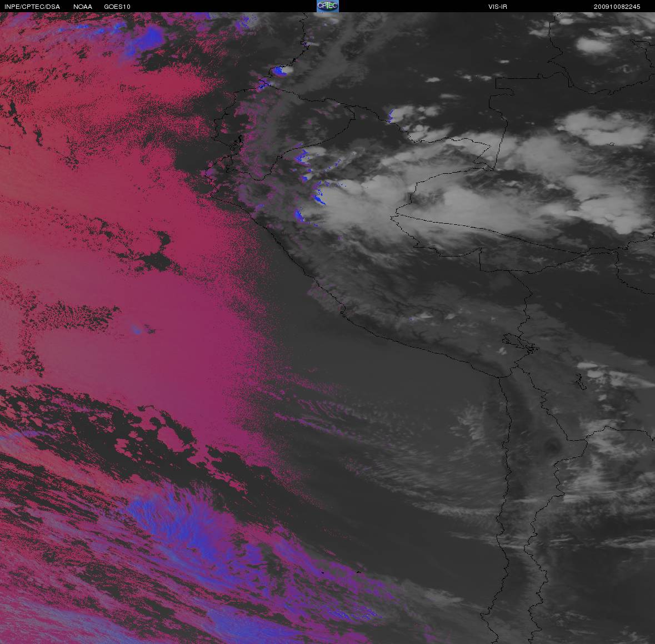Click the blue-purple cloud at the top-left
Screen dimensions: 655x644
coord(149,37)
